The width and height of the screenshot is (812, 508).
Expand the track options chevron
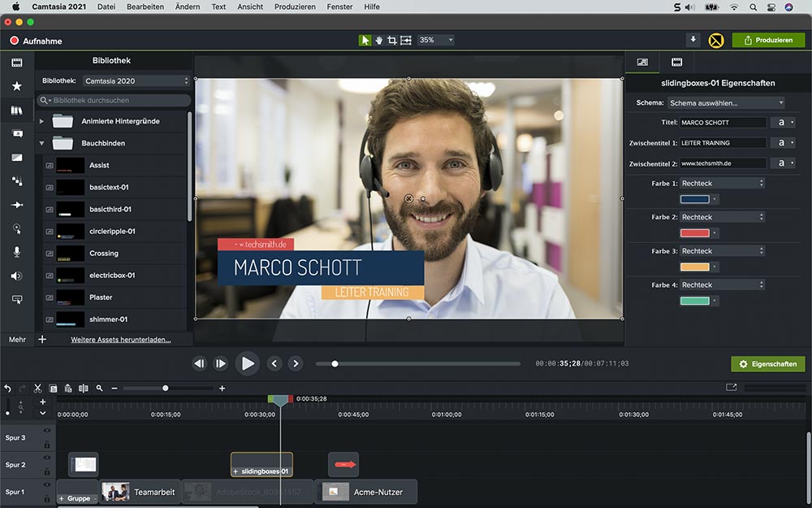(42, 413)
